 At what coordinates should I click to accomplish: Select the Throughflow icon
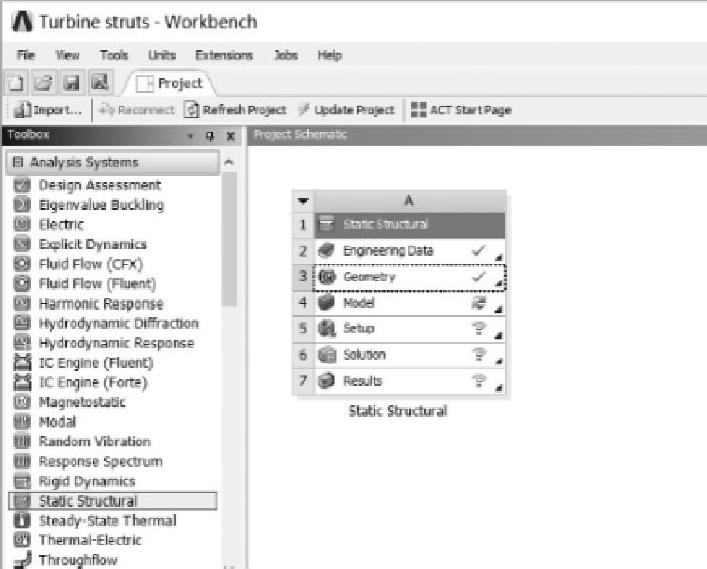[22, 560]
